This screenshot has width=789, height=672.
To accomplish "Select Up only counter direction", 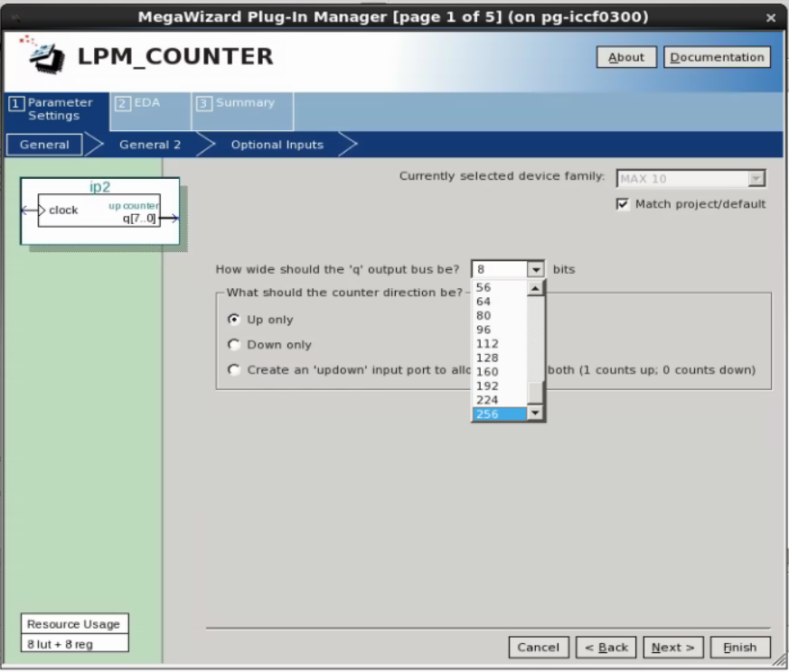I will tap(233, 320).
